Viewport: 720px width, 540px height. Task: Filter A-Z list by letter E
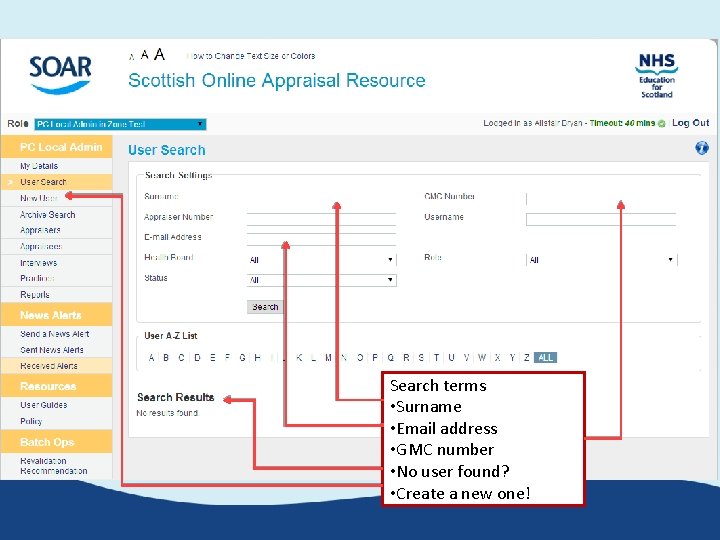click(213, 358)
